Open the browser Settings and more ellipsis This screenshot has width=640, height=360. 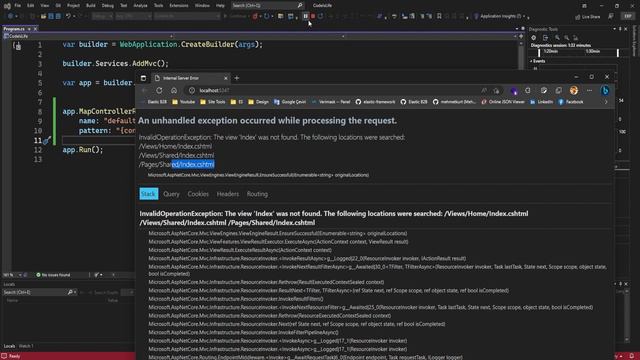click(x=589, y=90)
